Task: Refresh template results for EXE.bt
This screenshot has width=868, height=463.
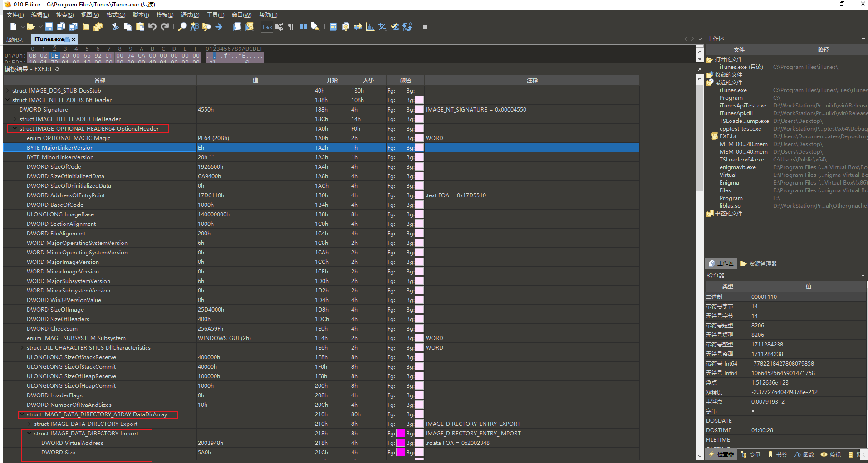Action: (57, 69)
